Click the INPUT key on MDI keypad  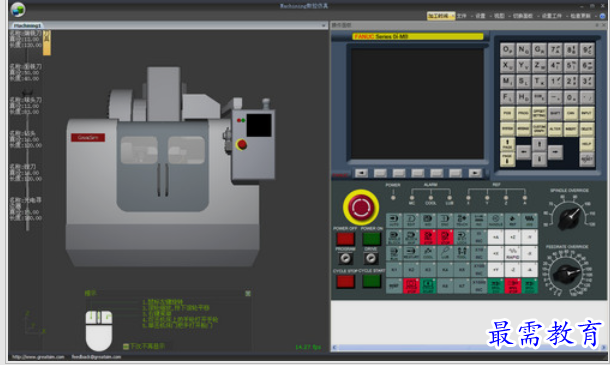(x=587, y=114)
